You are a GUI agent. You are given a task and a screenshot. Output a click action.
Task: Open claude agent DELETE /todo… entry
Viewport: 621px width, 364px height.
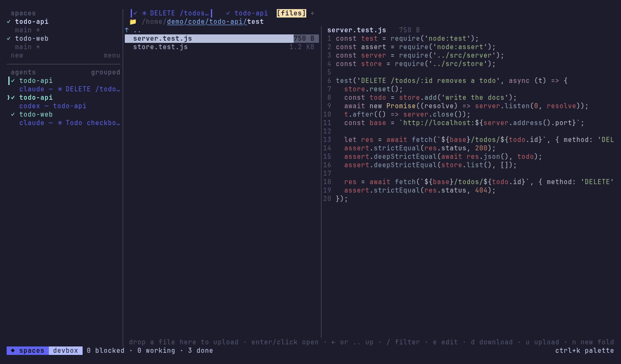pyautogui.click(x=70, y=89)
